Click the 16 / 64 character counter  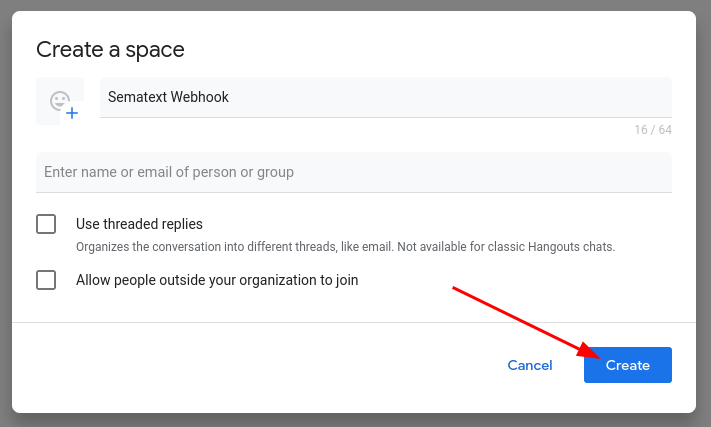point(653,130)
